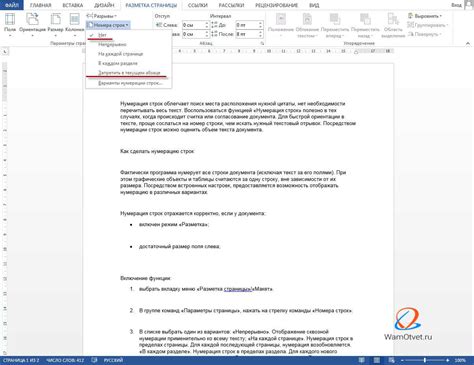Switch to РЕЦЕНЗИРОВАНИЕ tab

[276, 5]
